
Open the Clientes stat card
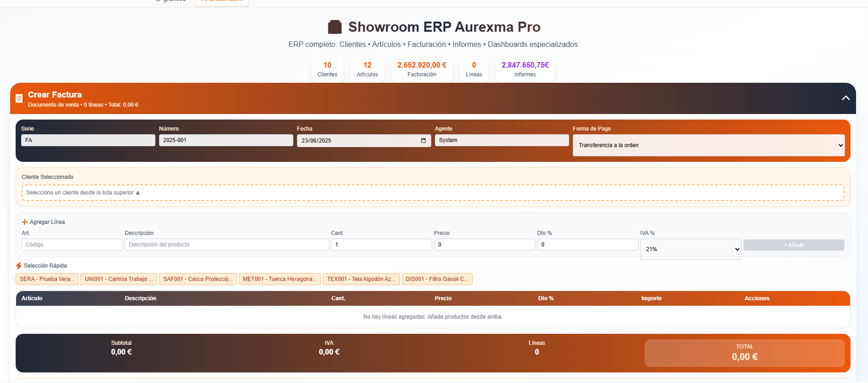pos(327,69)
